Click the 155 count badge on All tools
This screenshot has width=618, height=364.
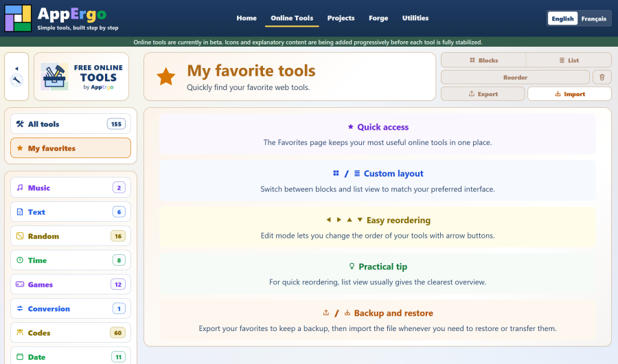(x=116, y=124)
